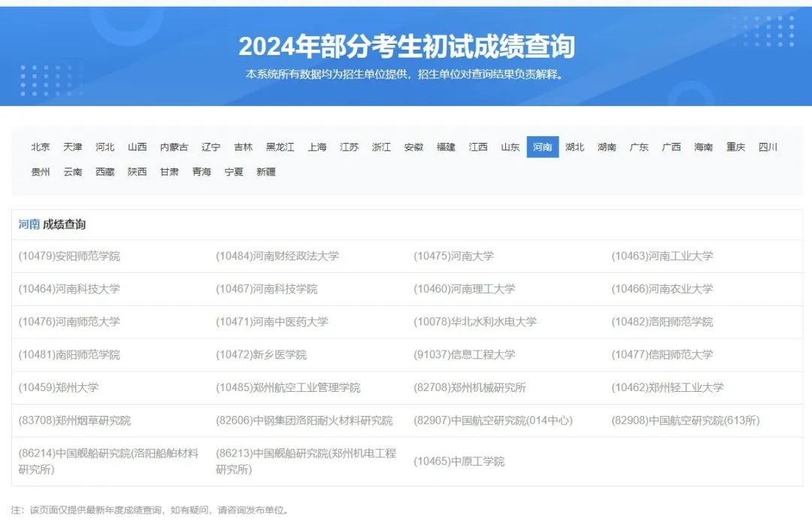812x522 pixels.
Task: Select (10465)中原工学院 link
Action: coord(459,461)
